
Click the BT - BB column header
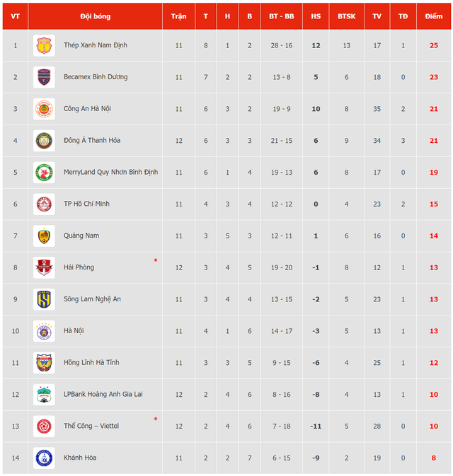pos(281,16)
